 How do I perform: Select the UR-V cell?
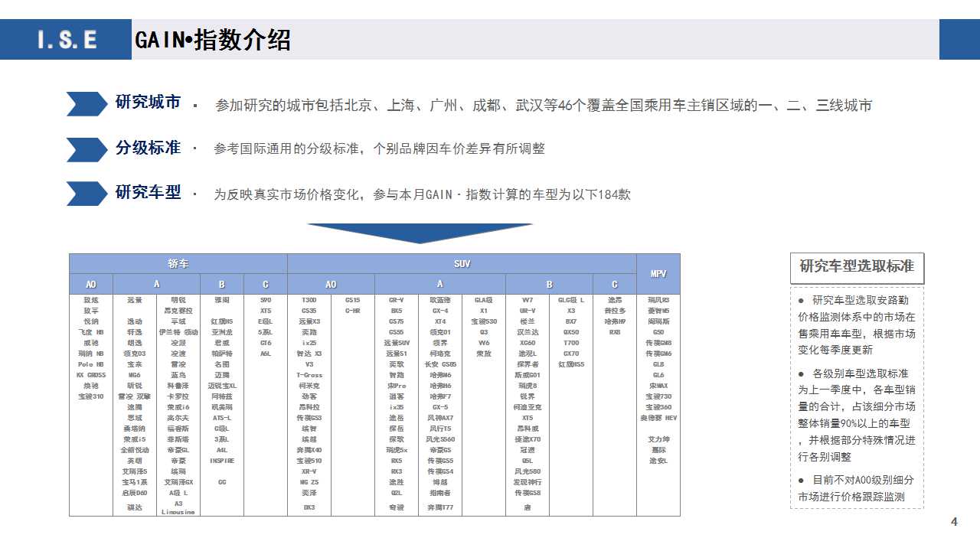tap(528, 311)
